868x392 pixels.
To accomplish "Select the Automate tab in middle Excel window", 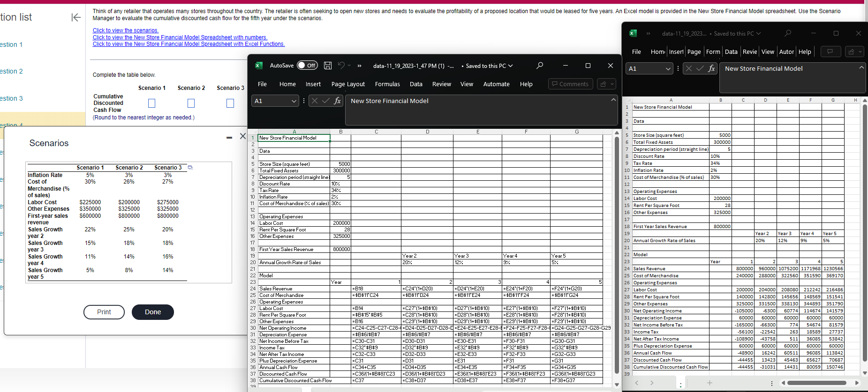I will 496,84.
